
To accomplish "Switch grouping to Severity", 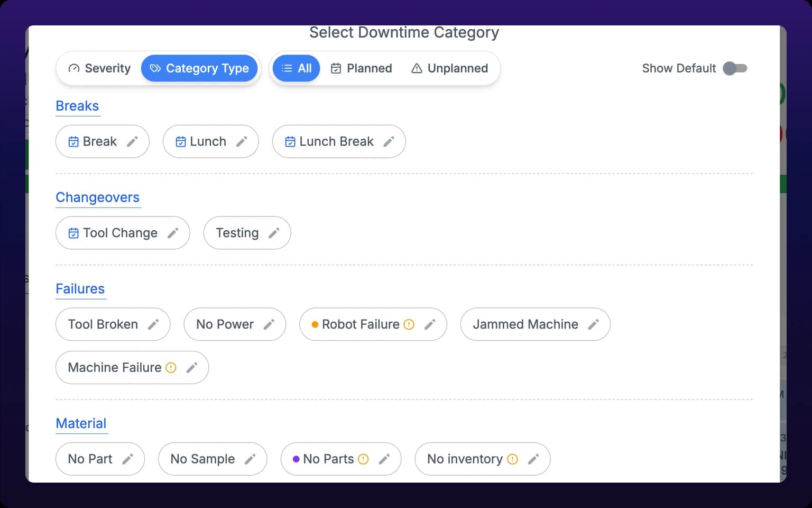I will (99, 68).
